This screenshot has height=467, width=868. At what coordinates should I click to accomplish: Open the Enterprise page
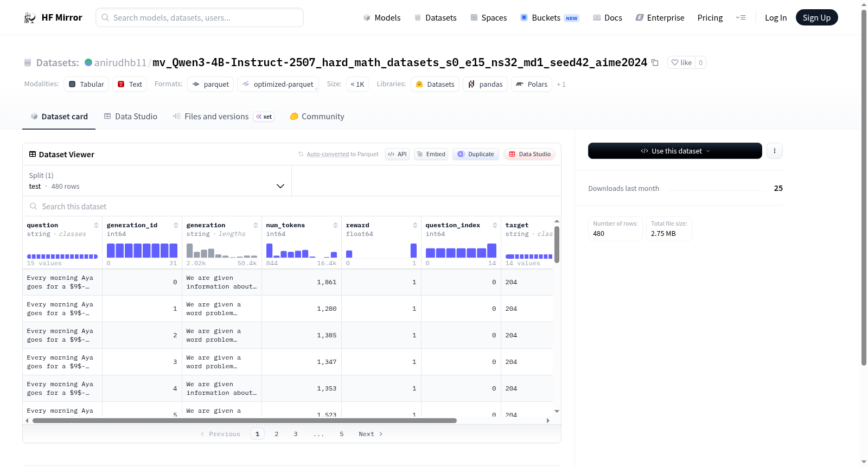[660, 18]
